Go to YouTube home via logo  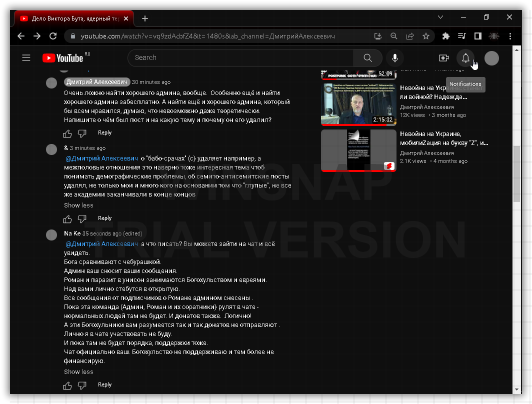(x=63, y=58)
